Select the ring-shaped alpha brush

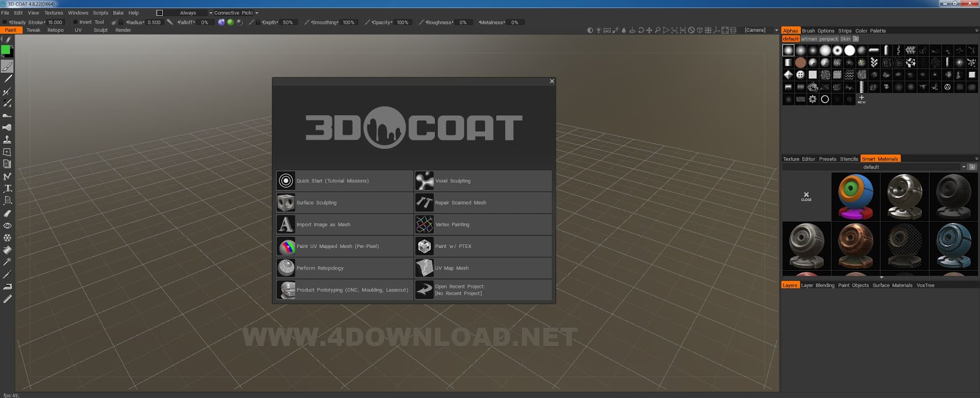tap(825, 99)
